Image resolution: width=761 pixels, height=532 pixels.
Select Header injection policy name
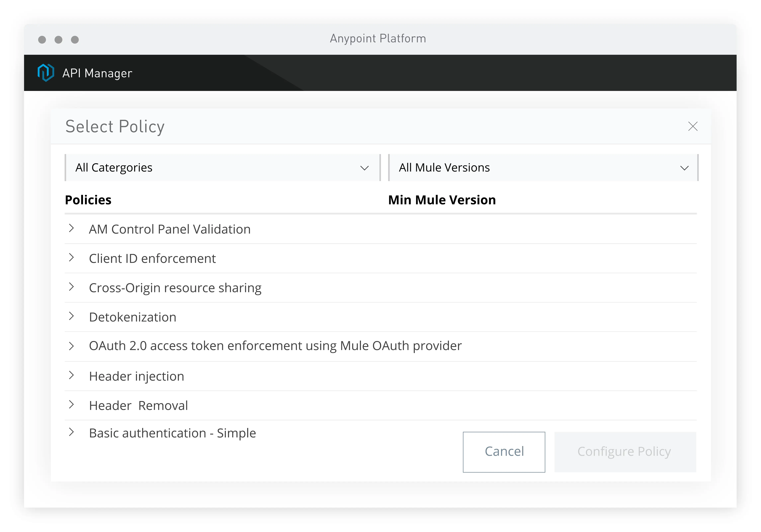(137, 377)
